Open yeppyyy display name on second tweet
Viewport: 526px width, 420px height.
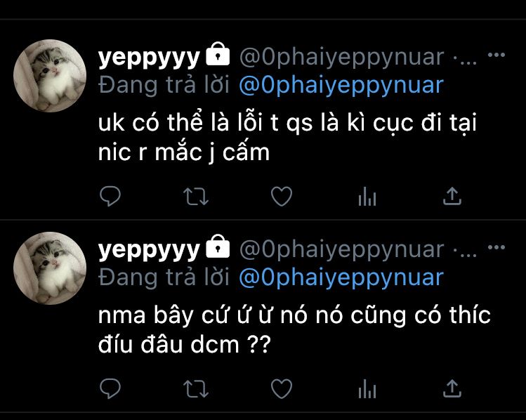click(149, 250)
